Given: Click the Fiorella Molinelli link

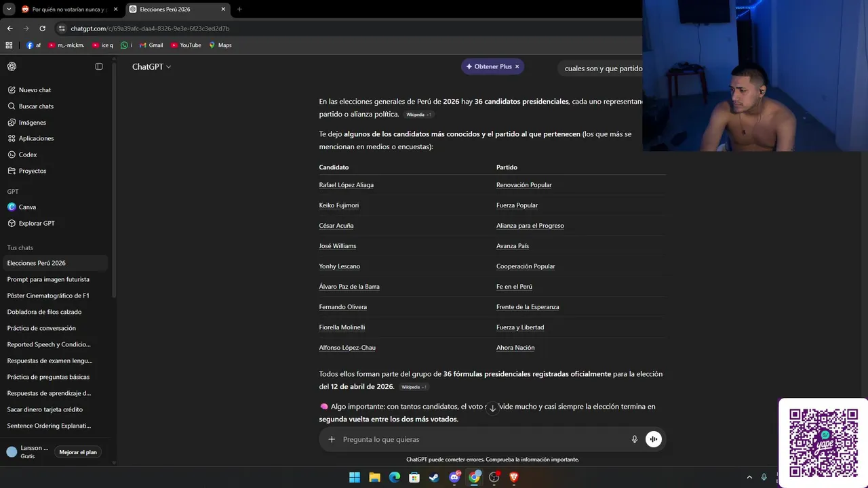Looking at the screenshot, I should coord(342,327).
